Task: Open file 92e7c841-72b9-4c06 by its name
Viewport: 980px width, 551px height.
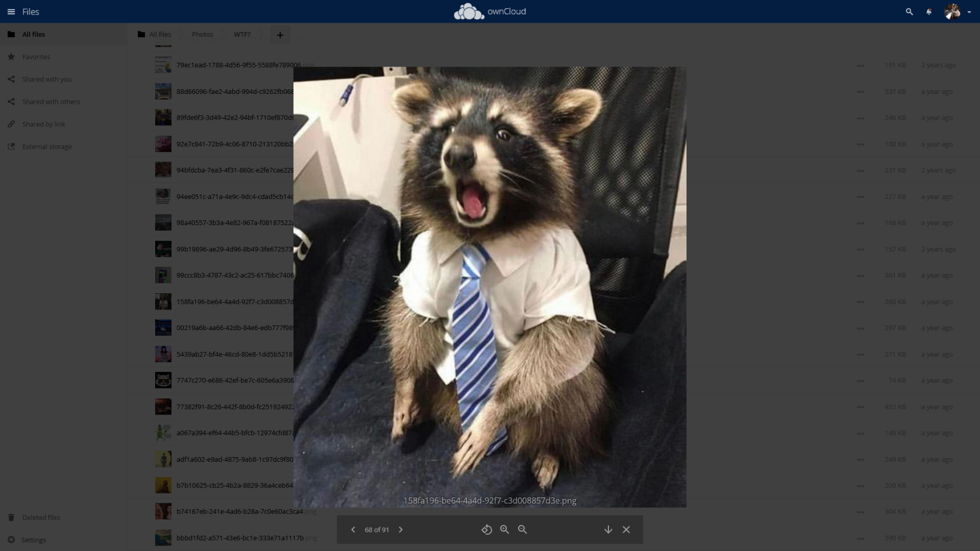Action: coord(235,144)
